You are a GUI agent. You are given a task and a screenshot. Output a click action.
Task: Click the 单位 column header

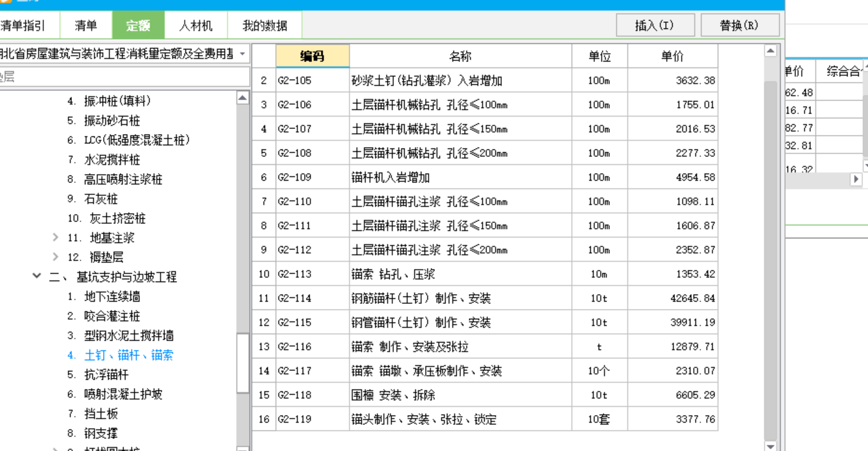(x=599, y=56)
